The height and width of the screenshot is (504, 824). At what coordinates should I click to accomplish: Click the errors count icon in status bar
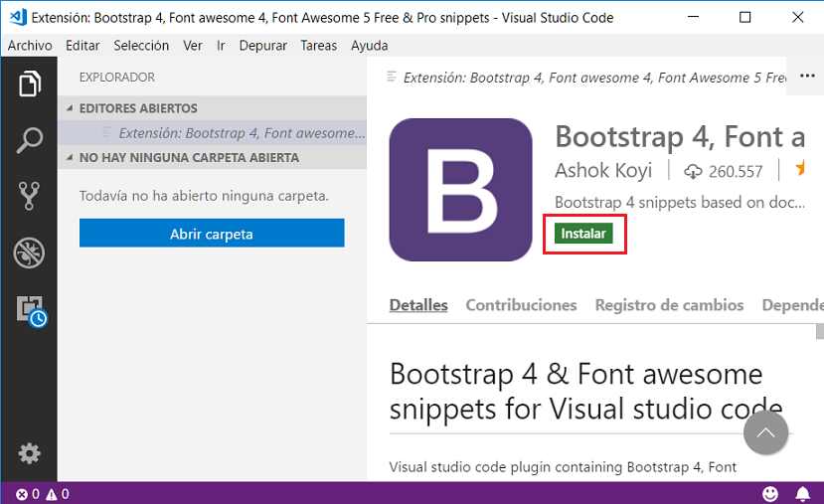pyautogui.click(x=22, y=494)
